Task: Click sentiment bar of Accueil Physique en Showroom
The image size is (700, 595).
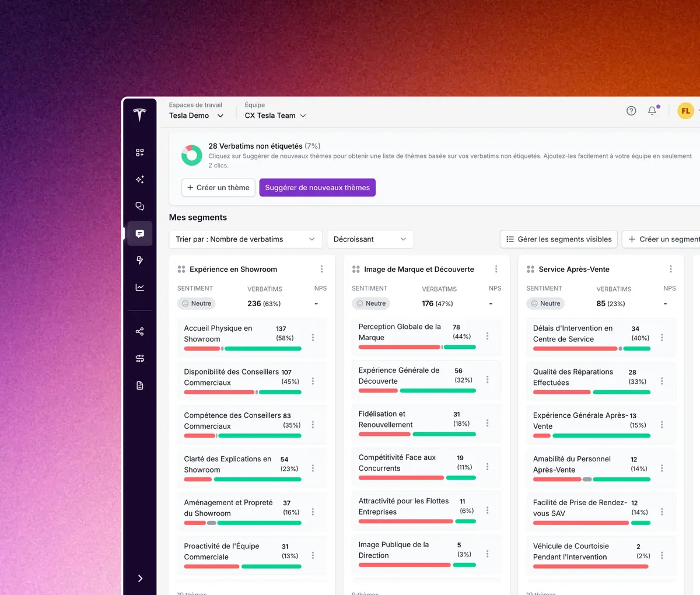Action: coord(243,349)
